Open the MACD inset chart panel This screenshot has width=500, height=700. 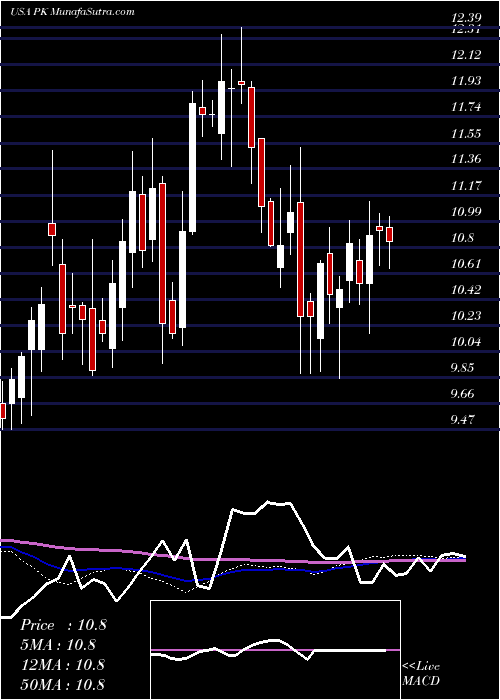[x=275, y=650]
